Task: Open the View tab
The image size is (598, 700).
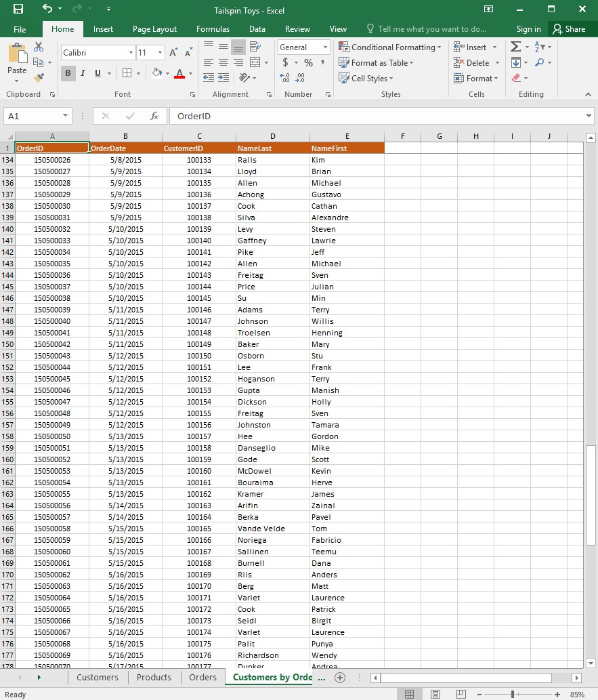Action: (x=338, y=29)
